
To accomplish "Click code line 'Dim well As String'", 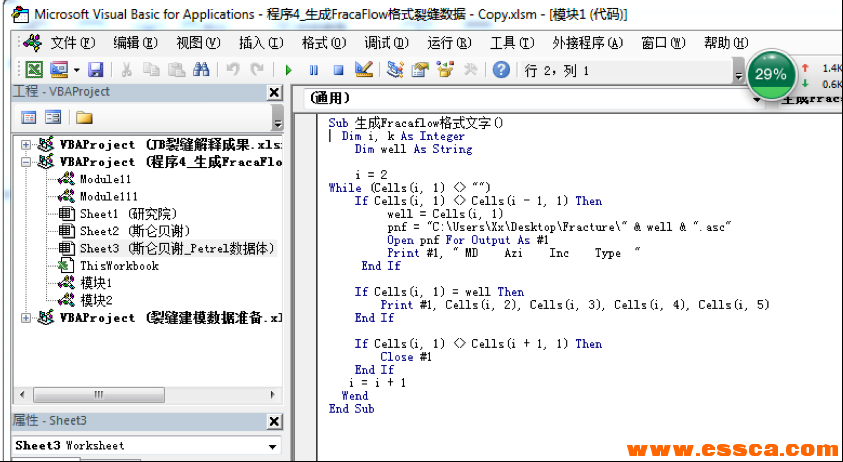I will tap(413, 149).
